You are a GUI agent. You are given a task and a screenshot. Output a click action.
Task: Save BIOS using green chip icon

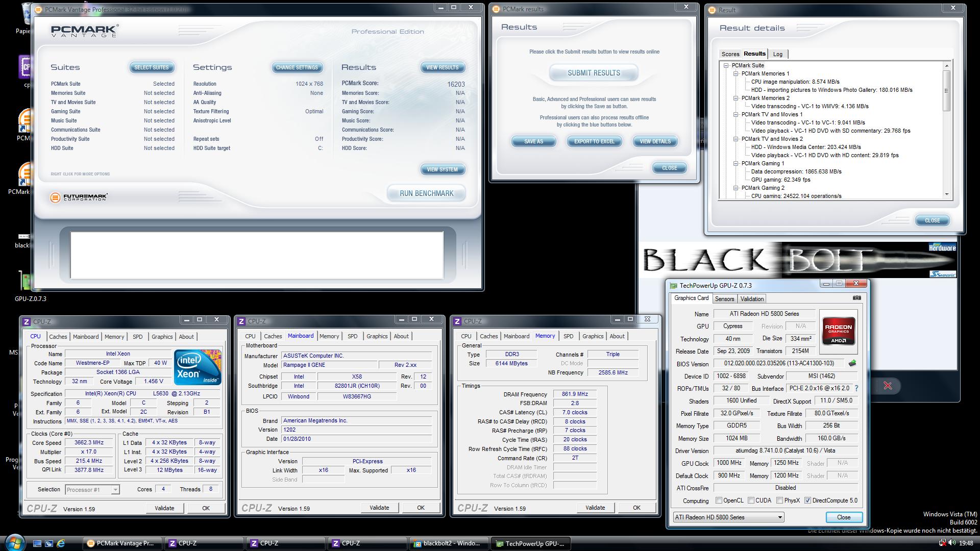pos(852,364)
